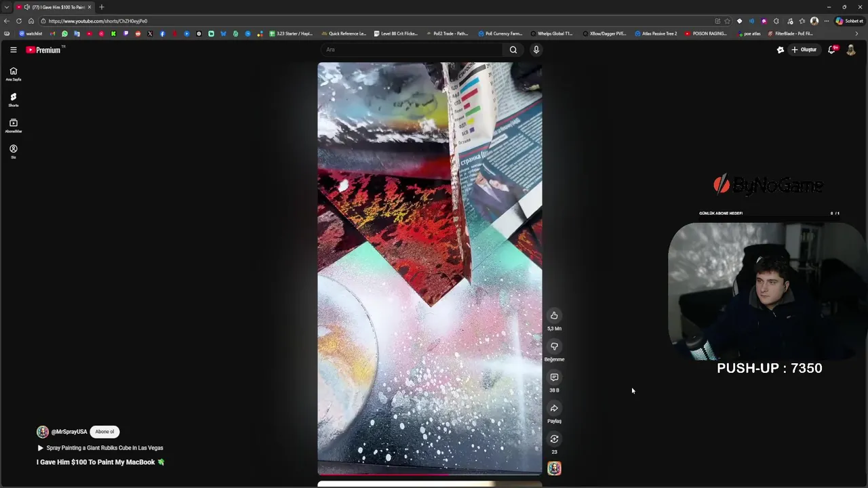Open YouTube notifications bell

(832, 49)
